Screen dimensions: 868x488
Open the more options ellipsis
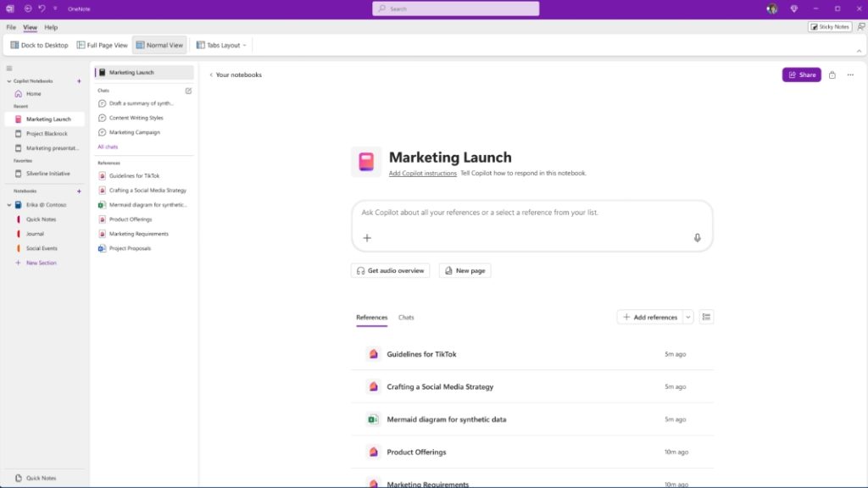click(x=850, y=75)
